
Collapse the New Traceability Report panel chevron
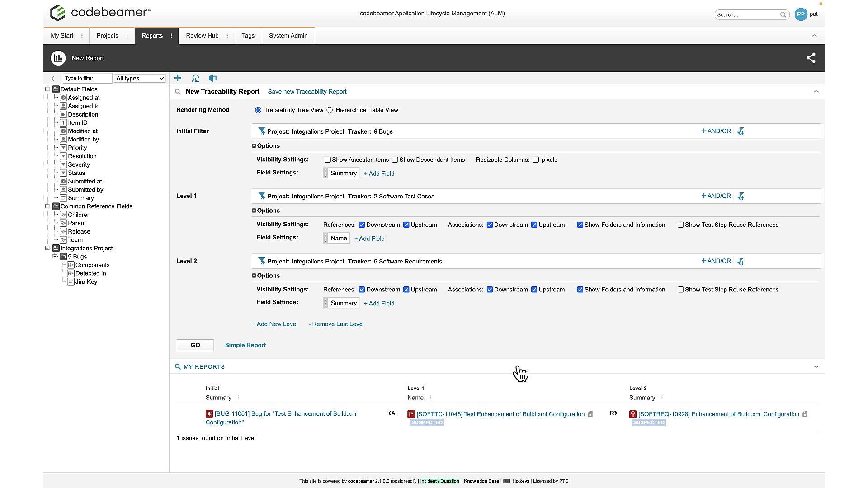point(816,91)
